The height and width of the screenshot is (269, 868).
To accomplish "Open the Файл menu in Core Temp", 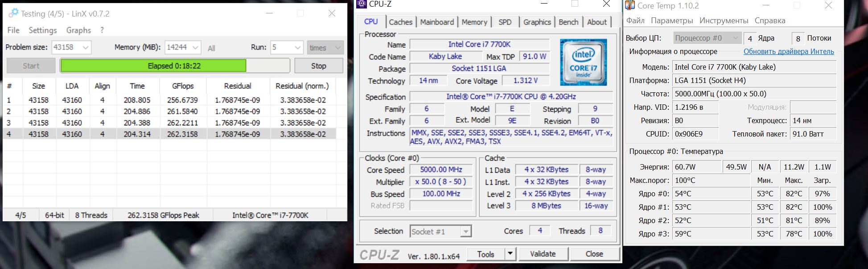I will pyautogui.click(x=635, y=21).
